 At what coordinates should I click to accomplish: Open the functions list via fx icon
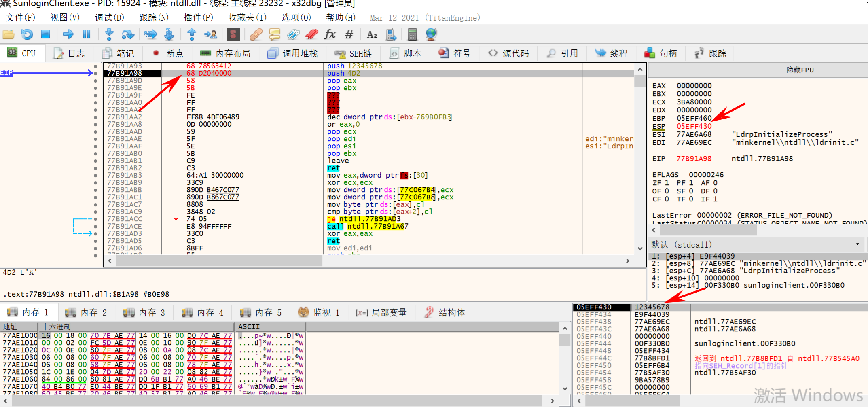pos(330,35)
